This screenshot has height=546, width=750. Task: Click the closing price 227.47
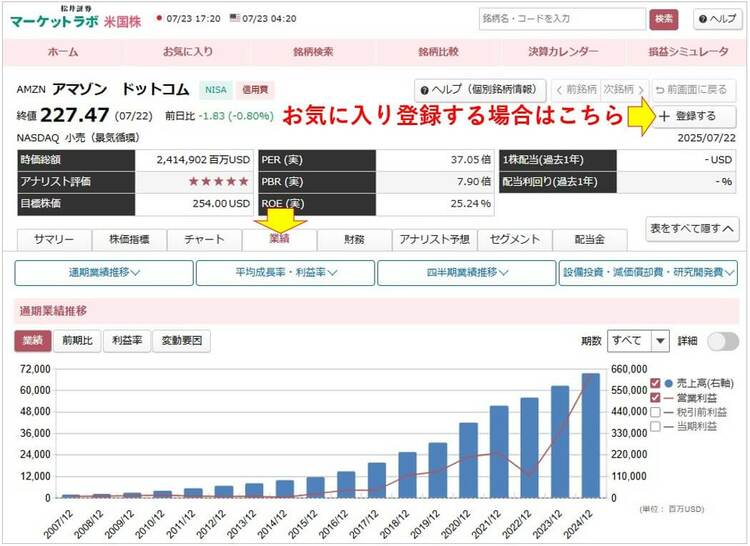tap(75, 115)
